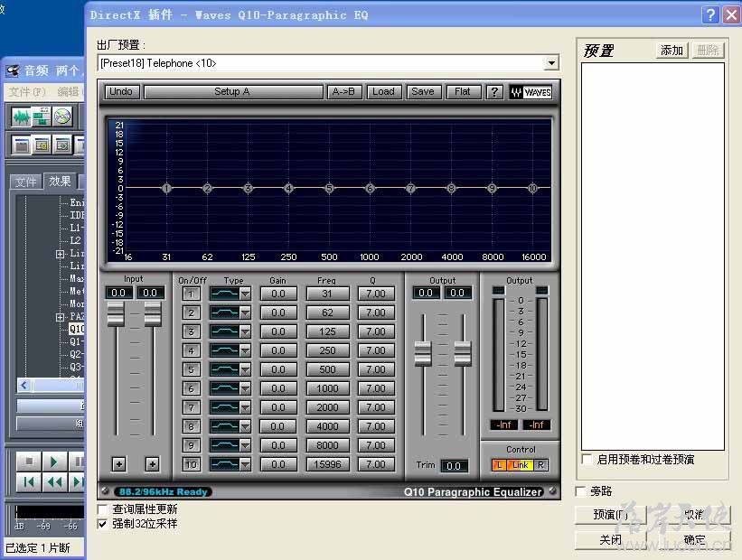Click the right input plus button
742x560 pixels.
point(153,464)
